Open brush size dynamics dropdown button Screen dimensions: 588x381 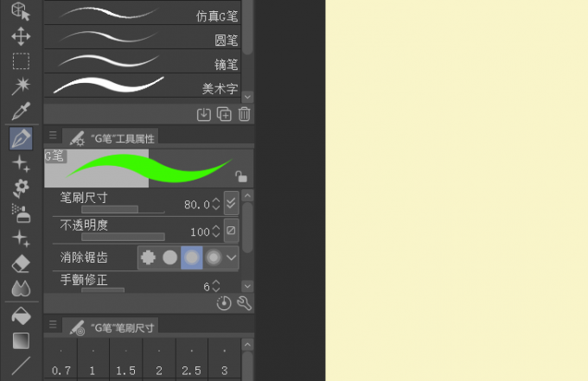point(231,203)
